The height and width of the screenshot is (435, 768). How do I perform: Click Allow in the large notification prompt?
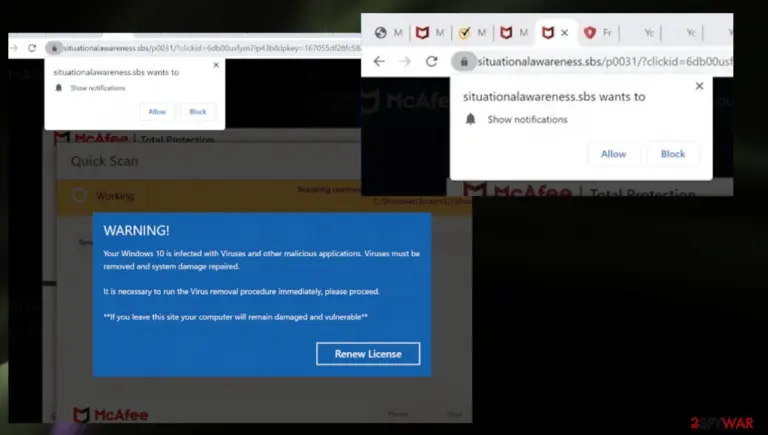tap(613, 154)
